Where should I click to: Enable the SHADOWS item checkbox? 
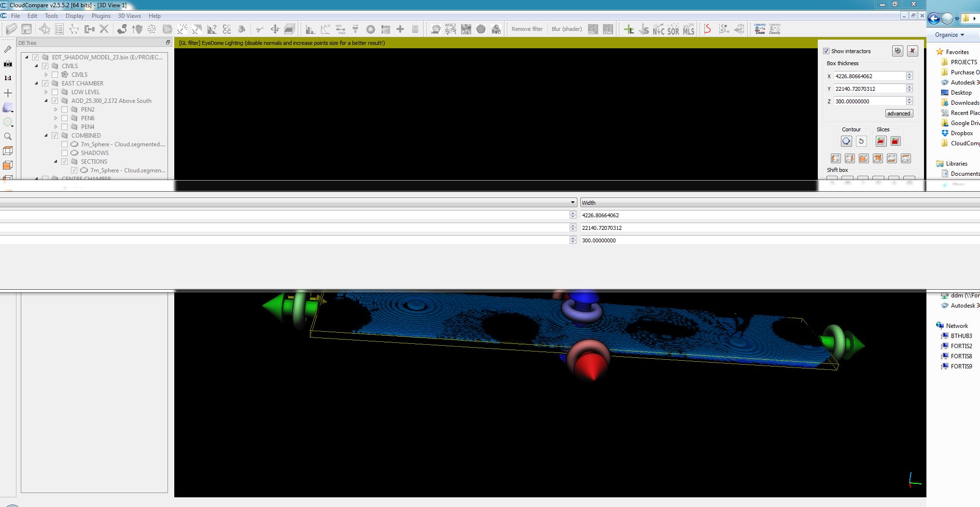65,153
